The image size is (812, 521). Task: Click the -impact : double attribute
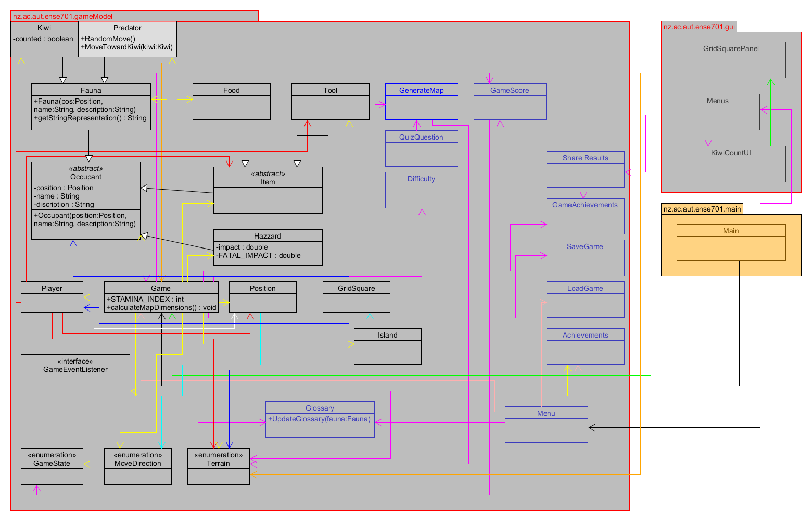(x=242, y=247)
